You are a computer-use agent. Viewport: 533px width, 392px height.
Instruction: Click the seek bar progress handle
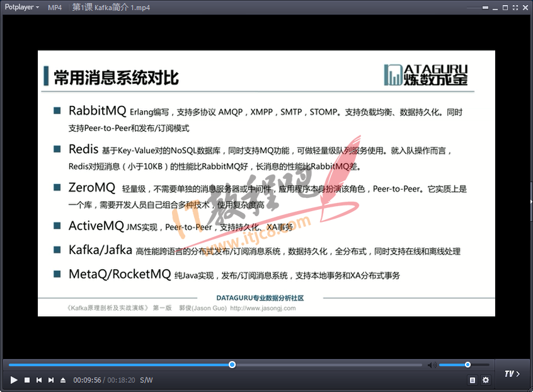pos(232,364)
